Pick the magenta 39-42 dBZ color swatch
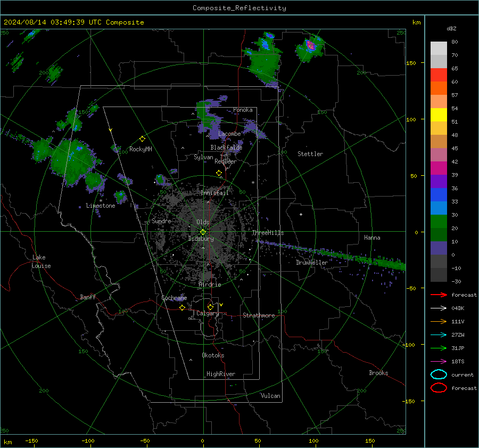The image size is (479, 448). coord(439,168)
